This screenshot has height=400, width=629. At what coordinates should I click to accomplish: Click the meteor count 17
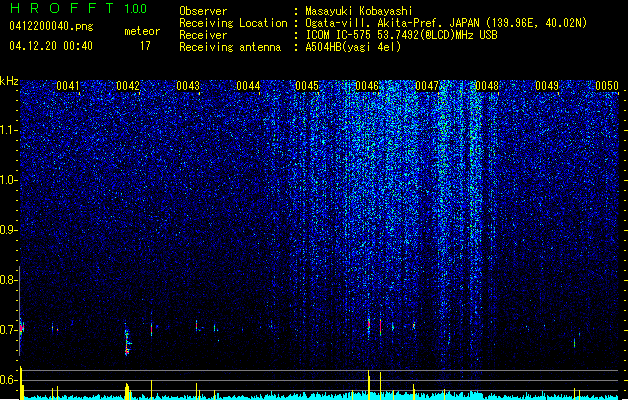(145, 46)
